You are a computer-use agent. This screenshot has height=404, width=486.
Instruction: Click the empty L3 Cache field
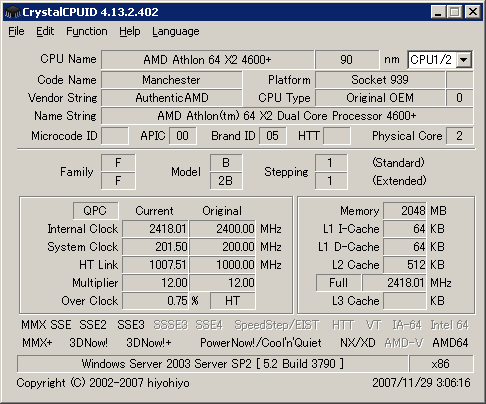click(x=405, y=301)
